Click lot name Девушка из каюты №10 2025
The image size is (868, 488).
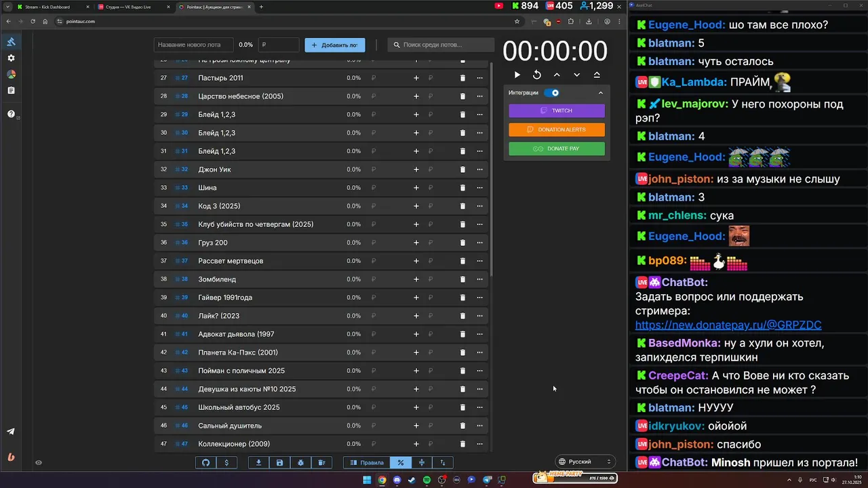tap(247, 389)
